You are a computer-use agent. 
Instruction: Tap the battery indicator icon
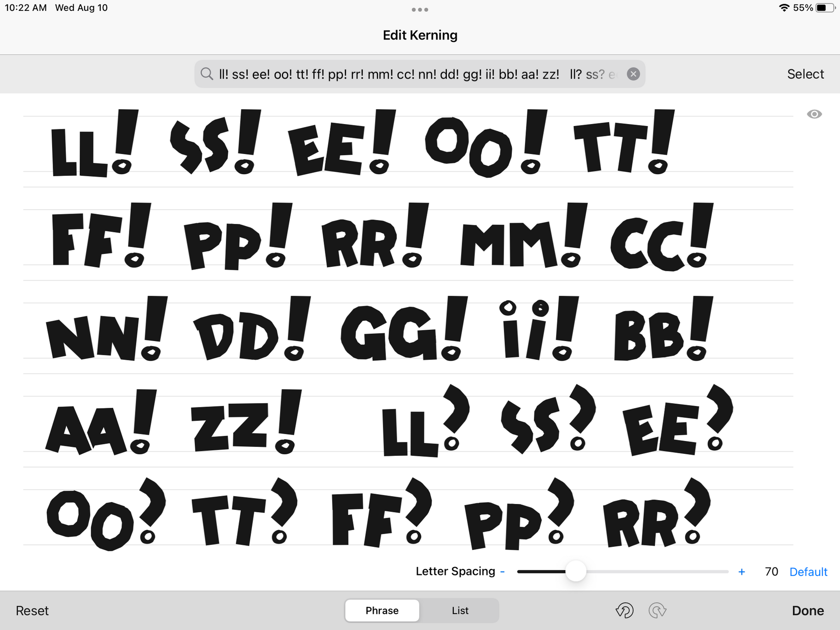(826, 8)
